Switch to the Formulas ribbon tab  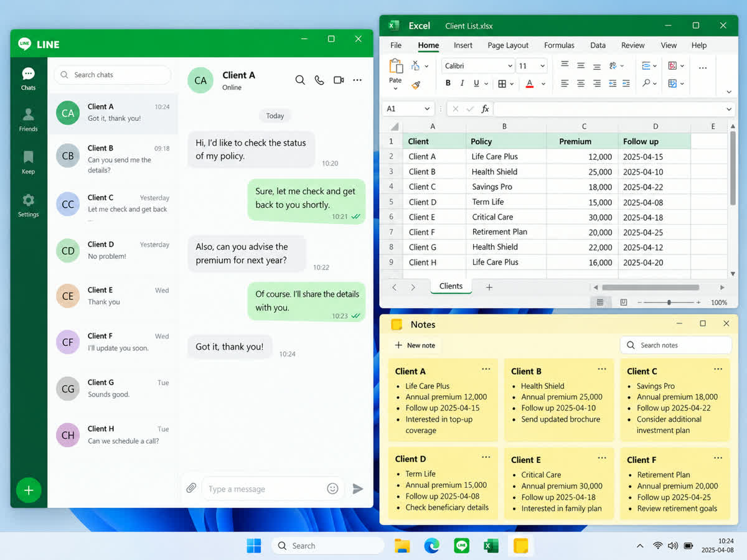coord(559,45)
